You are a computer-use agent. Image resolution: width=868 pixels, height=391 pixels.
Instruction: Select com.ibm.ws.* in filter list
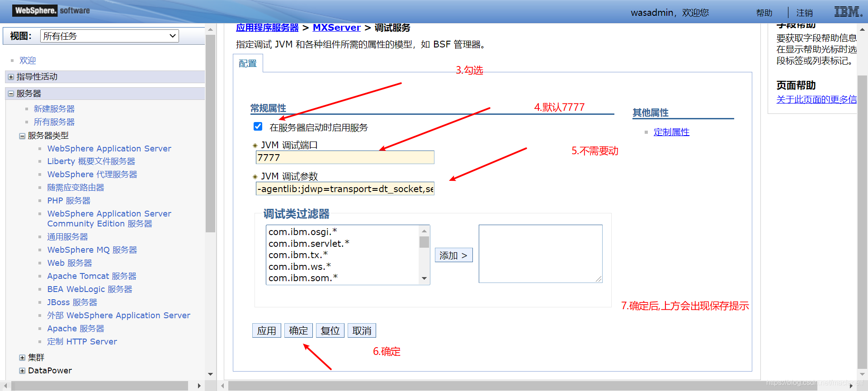click(300, 267)
